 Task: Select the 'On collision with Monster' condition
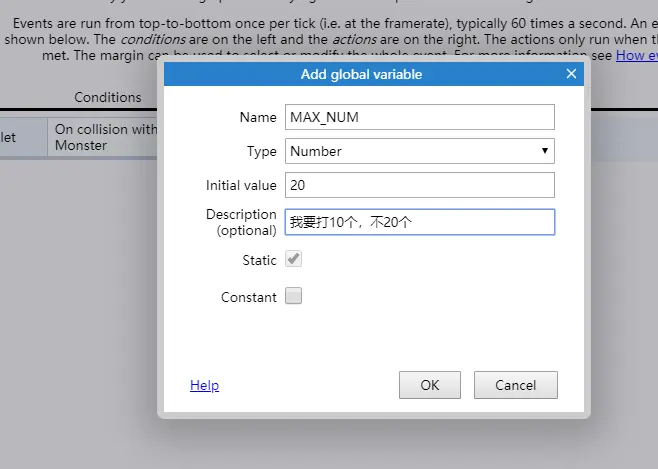pyautogui.click(x=105, y=137)
